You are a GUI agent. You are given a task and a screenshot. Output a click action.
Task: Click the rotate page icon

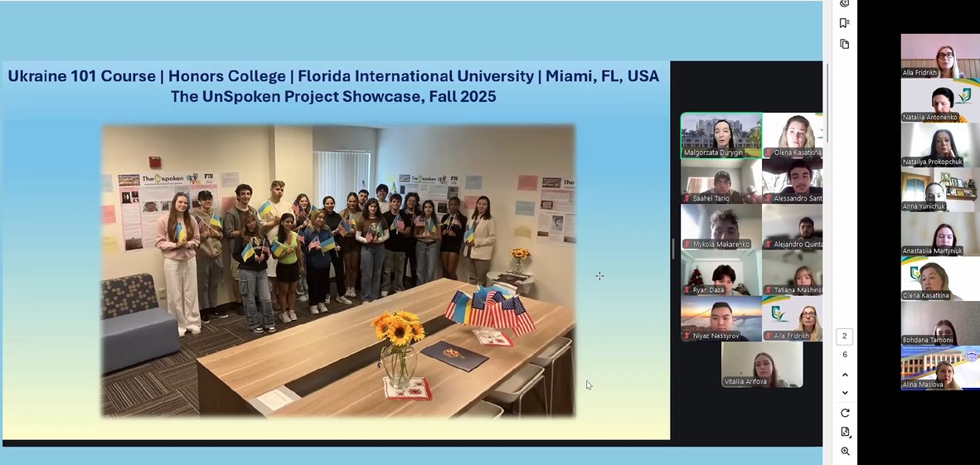pyautogui.click(x=845, y=413)
